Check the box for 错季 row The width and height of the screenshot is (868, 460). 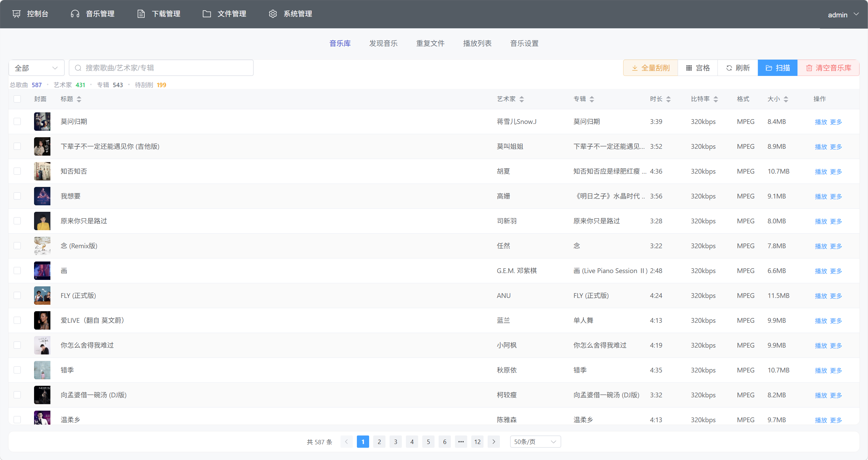(x=17, y=370)
